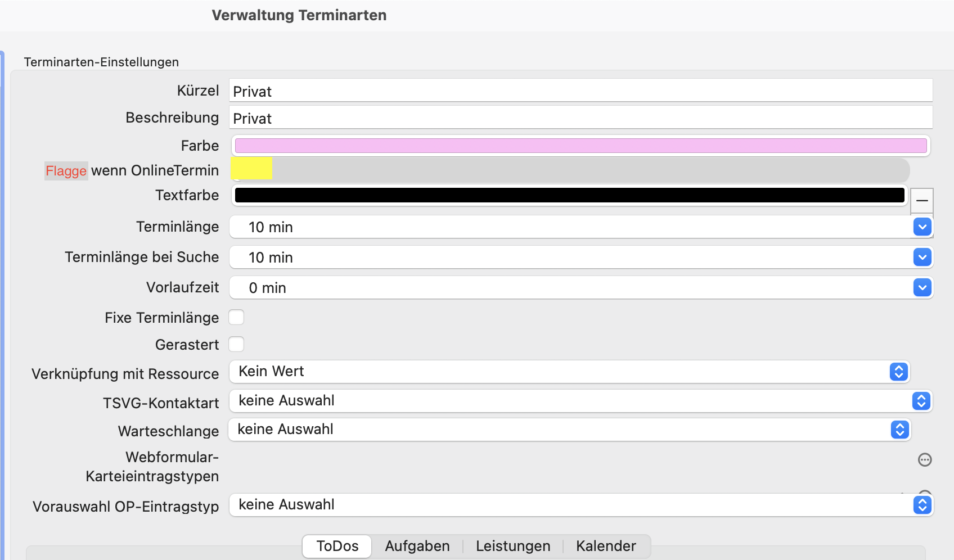Select the Leistungen tab

tap(512, 546)
